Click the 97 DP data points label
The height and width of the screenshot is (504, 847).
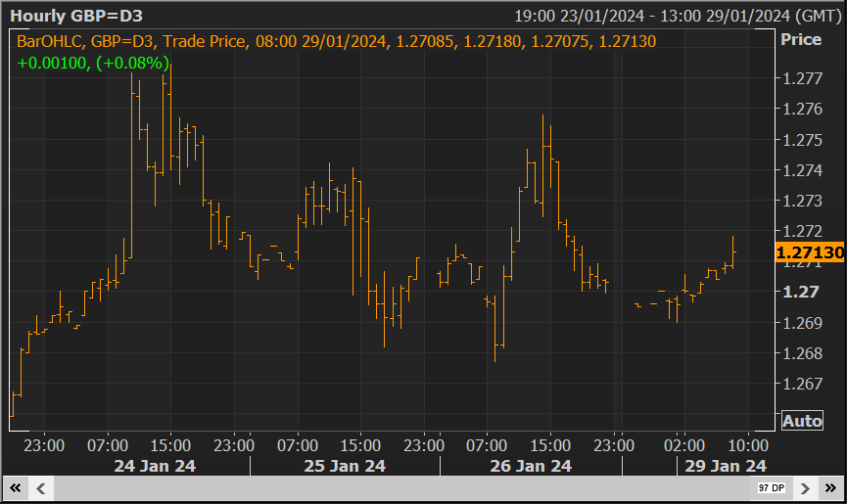pos(771,487)
